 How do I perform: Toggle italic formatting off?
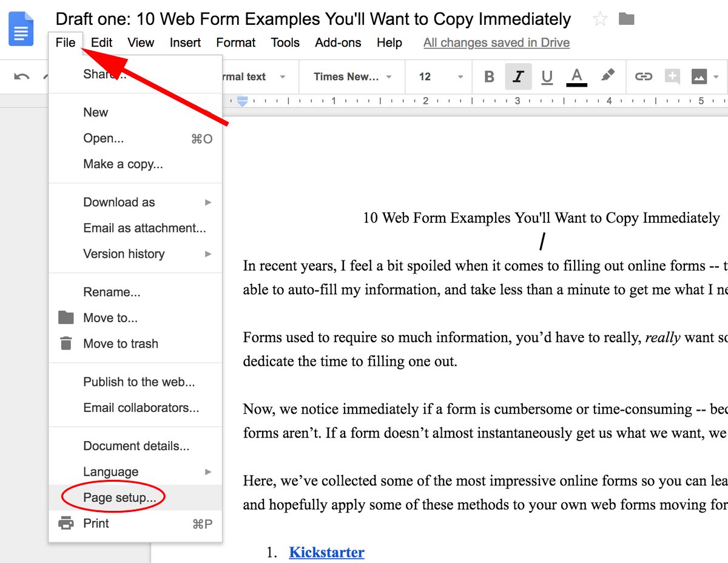point(518,76)
